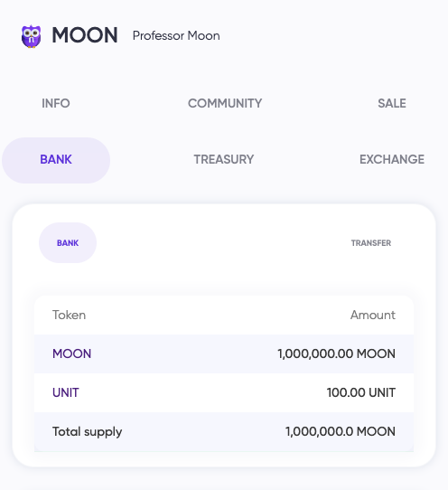Click the MOON token table row
Screen dimensions: 448x490
tap(224, 353)
